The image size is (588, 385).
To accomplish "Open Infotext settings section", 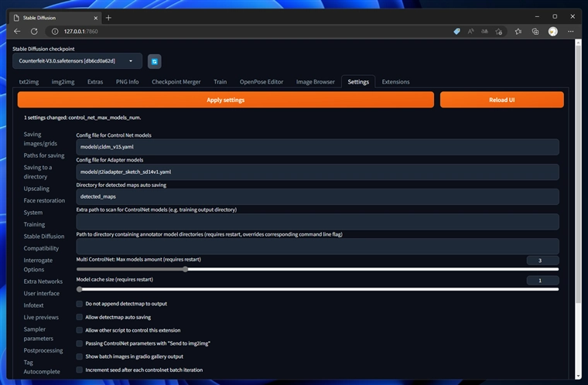I will coord(33,305).
